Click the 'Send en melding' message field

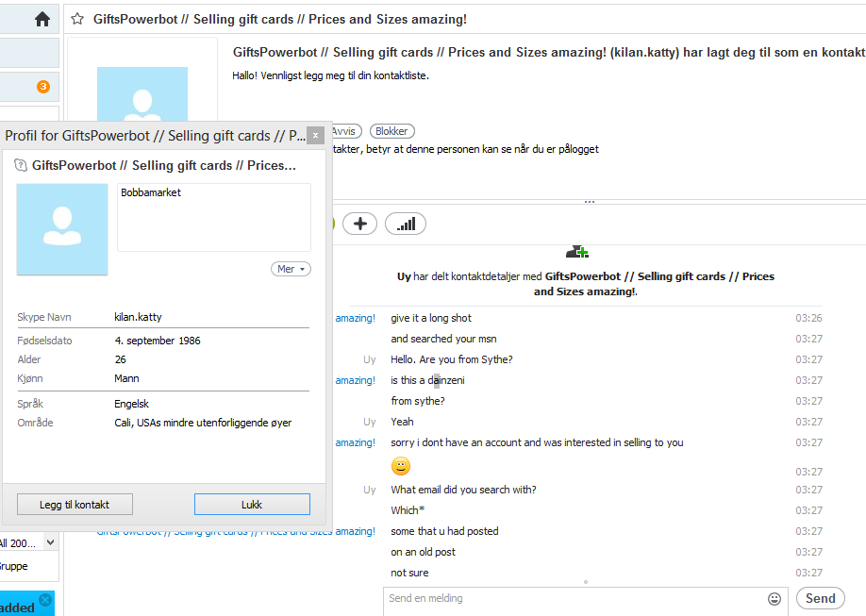[x=575, y=601]
